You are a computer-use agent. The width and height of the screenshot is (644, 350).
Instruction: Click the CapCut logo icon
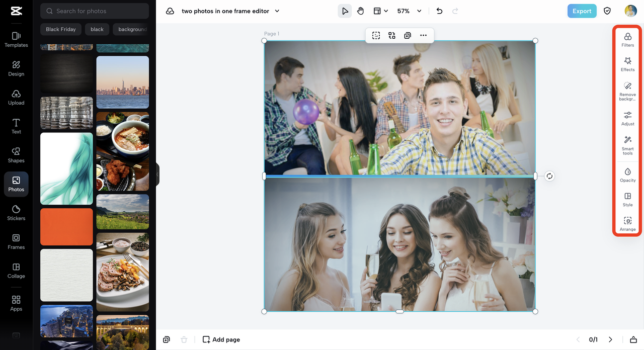click(16, 11)
